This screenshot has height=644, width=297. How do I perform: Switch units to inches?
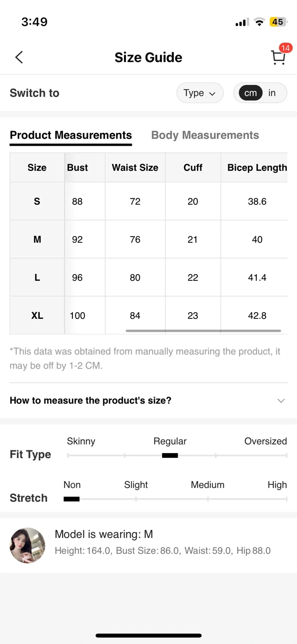[272, 93]
